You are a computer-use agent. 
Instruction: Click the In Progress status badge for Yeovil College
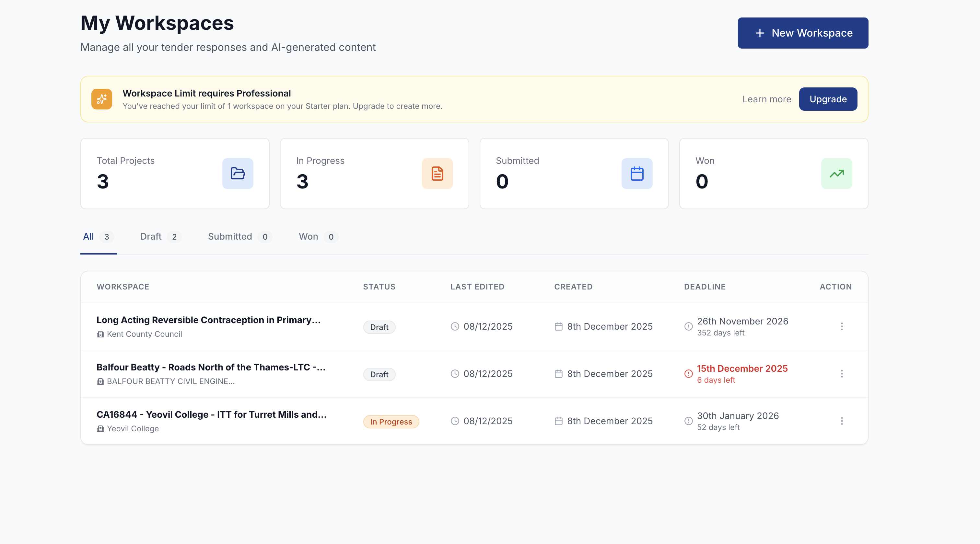tap(391, 421)
